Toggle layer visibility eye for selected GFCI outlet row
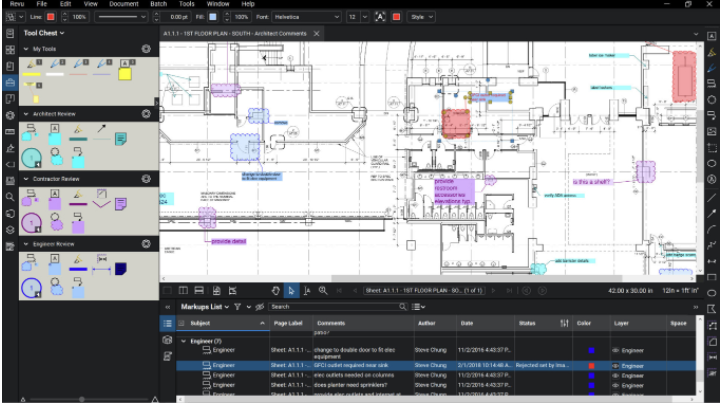Image resolution: width=723 pixels, height=405 pixels. click(x=616, y=366)
